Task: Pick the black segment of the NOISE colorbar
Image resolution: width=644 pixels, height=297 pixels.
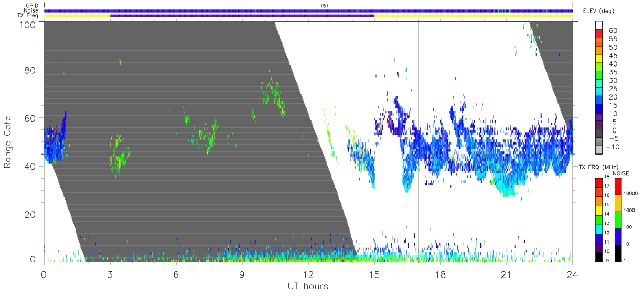Action: pos(617,253)
